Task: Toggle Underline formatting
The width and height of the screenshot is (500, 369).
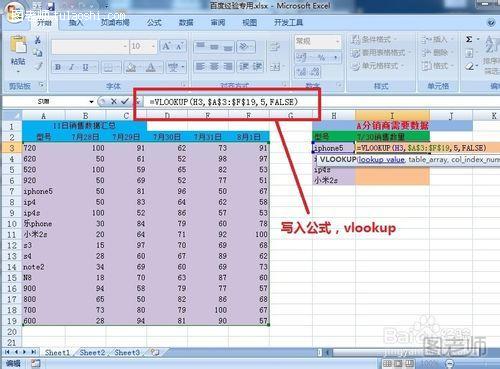Action: [85, 67]
